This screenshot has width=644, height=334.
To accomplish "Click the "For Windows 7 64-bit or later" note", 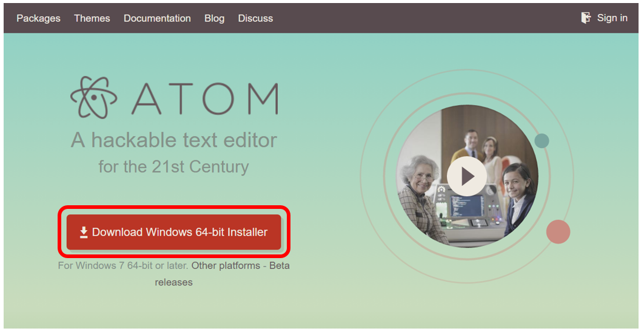I will pos(123,265).
